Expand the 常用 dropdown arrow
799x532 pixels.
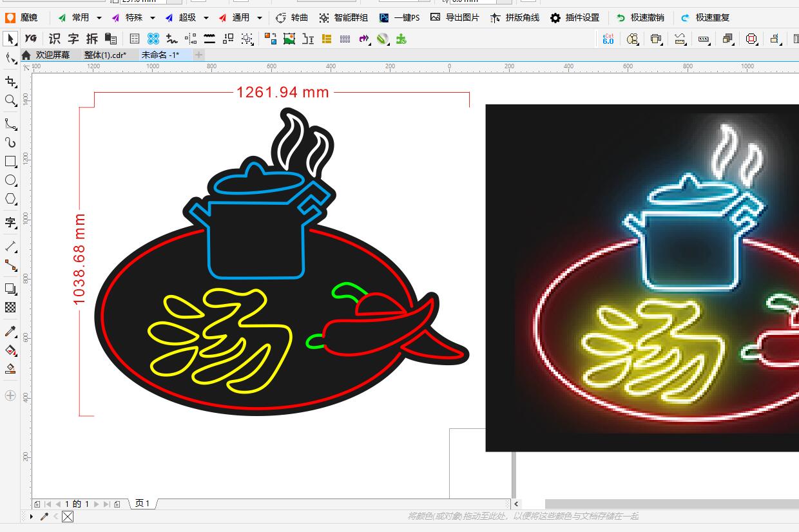[x=99, y=18]
